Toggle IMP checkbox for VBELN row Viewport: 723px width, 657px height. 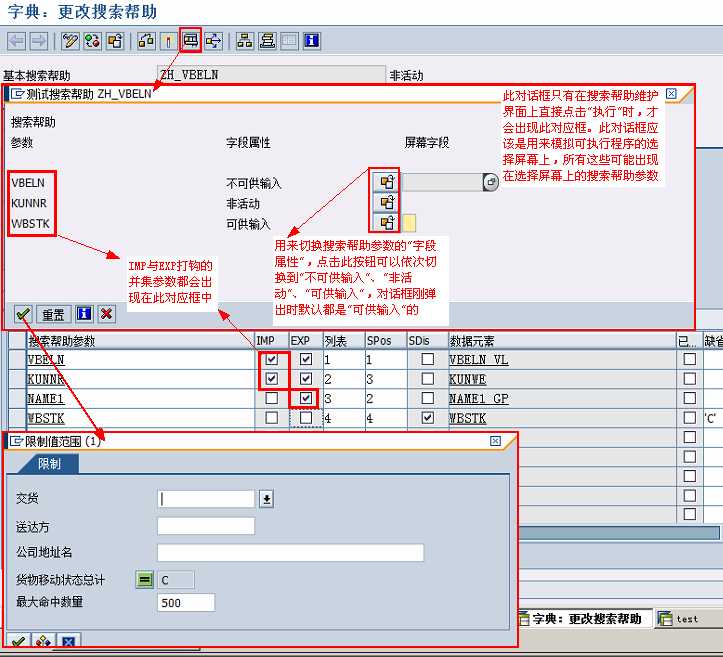coord(272,360)
